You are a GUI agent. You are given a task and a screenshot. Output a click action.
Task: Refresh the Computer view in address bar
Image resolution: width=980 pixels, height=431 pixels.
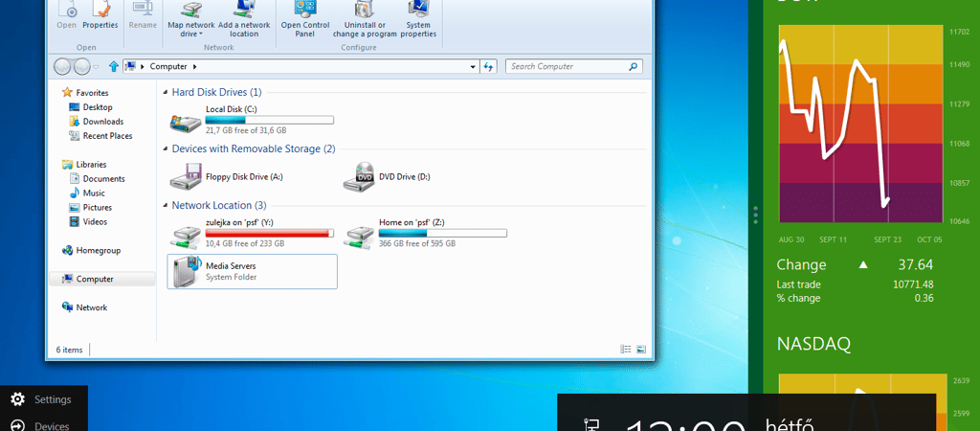(489, 66)
